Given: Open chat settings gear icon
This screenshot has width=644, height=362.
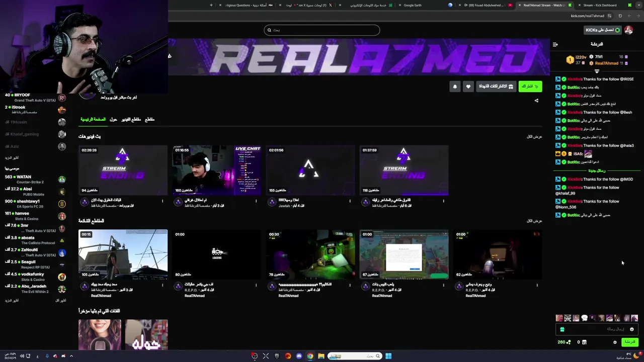Looking at the screenshot, I should [615, 342].
